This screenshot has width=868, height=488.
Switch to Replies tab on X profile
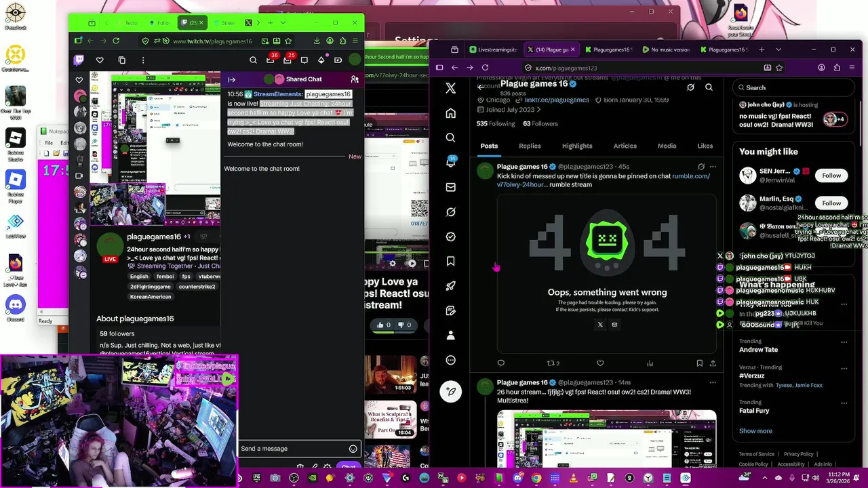tap(530, 146)
